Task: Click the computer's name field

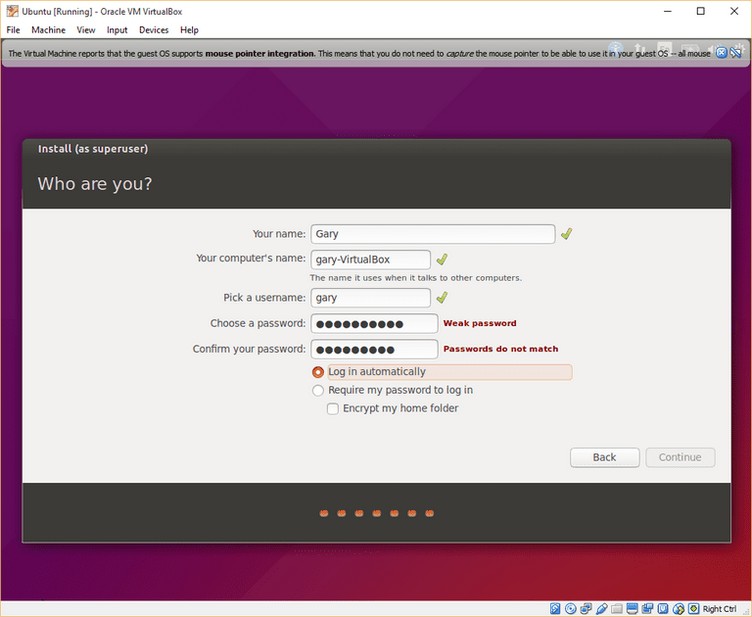Action: (371, 259)
